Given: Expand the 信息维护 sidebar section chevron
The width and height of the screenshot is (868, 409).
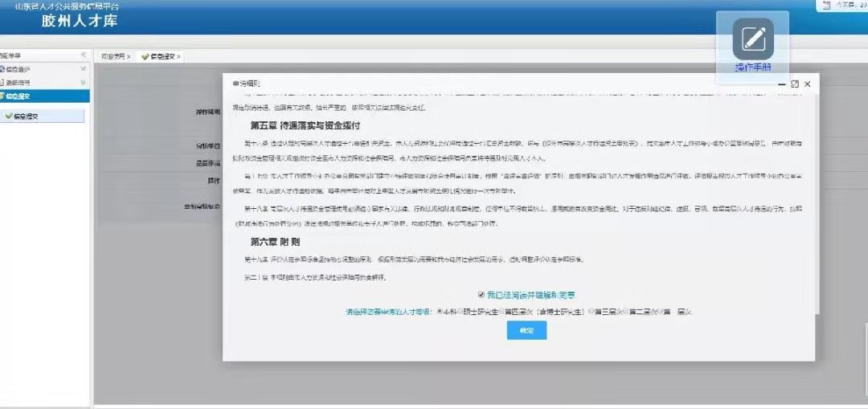Looking at the screenshot, I should click(83, 69).
